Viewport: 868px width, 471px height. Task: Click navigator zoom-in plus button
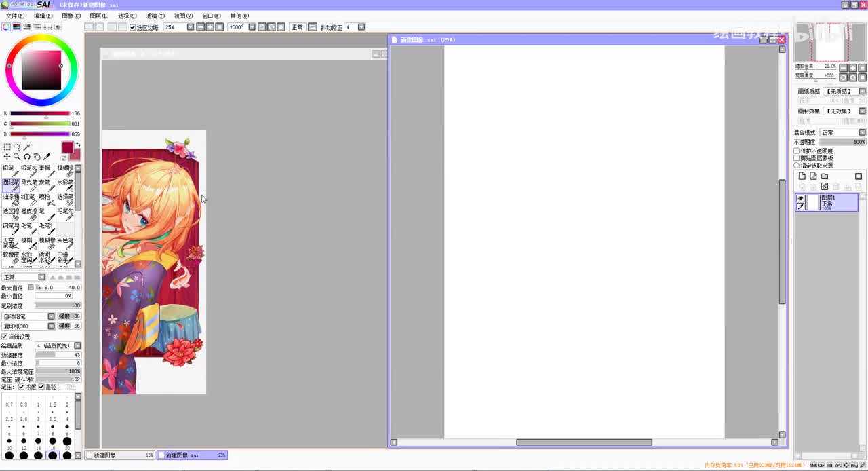point(852,68)
